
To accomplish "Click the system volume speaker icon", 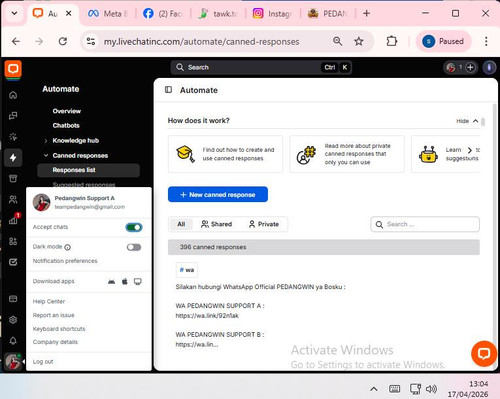I will (x=431, y=389).
